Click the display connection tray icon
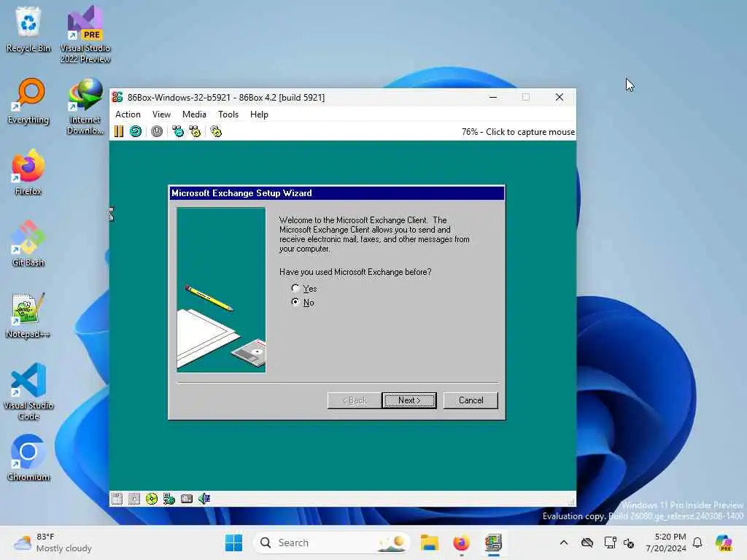 click(x=611, y=542)
